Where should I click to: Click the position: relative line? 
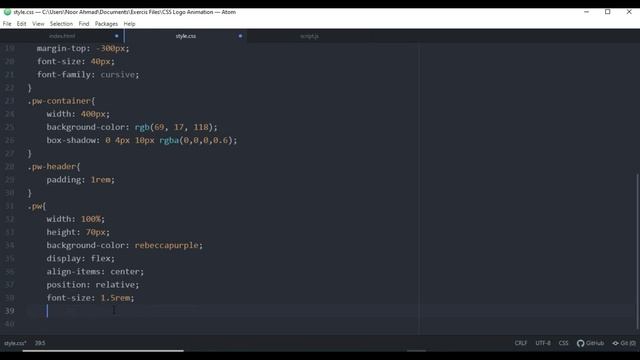(93, 284)
